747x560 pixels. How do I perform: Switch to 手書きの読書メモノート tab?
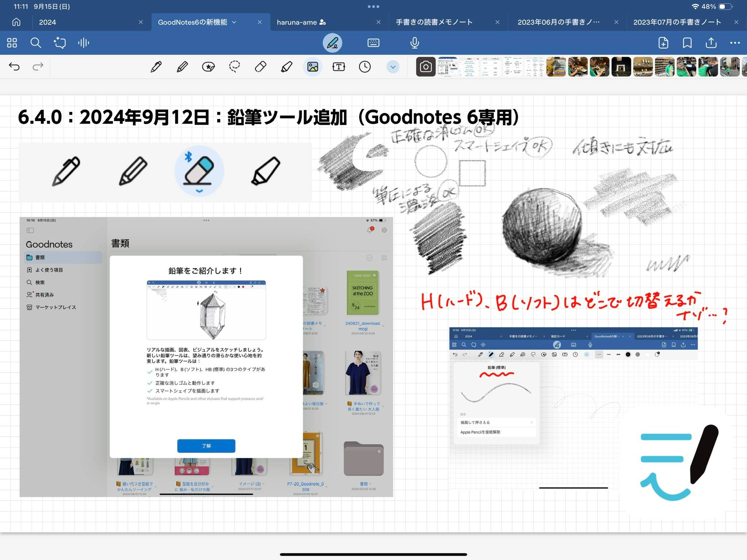click(434, 22)
